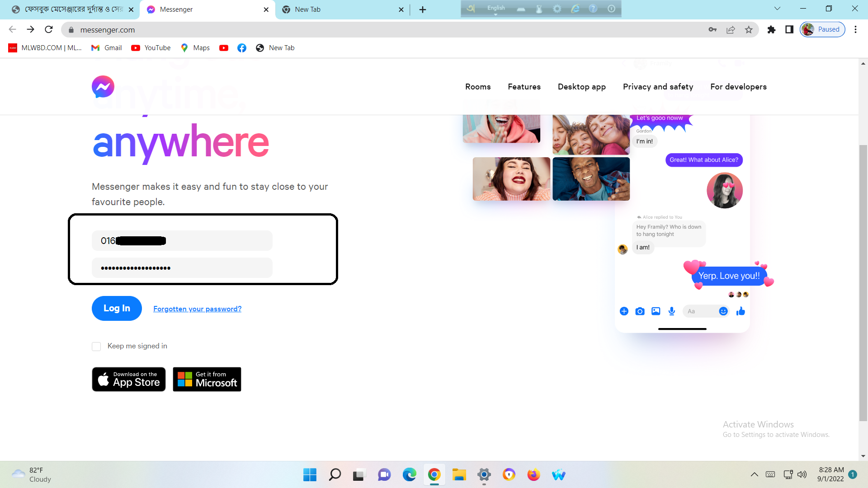Expand the tab search chevron
Image resolution: width=868 pixels, height=488 pixels.
(x=777, y=9)
